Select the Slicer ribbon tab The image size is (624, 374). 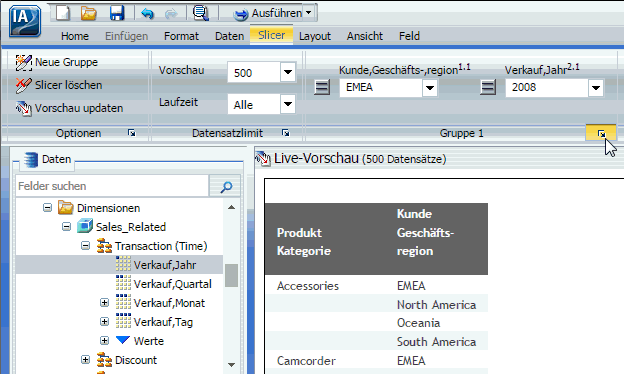point(271,35)
